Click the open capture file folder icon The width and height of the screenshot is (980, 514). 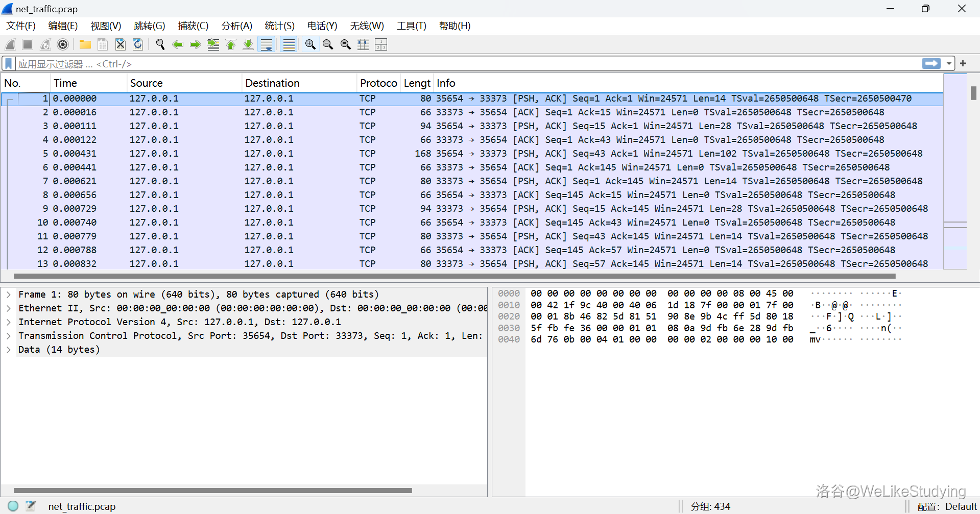click(85, 45)
